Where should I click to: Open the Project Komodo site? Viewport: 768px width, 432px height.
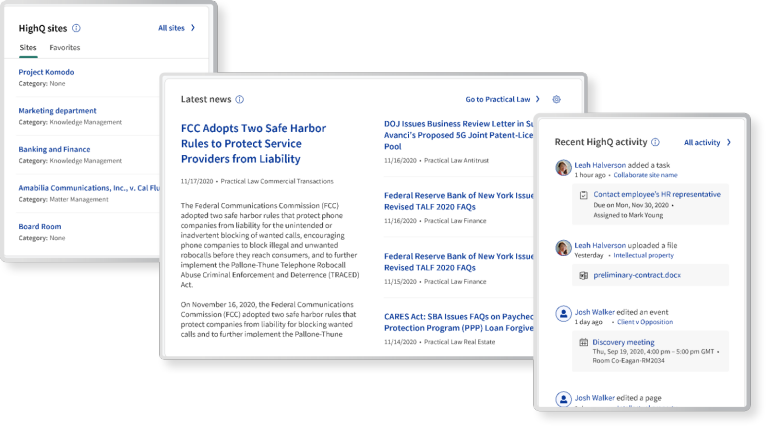pyautogui.click(x=46, y=72)
